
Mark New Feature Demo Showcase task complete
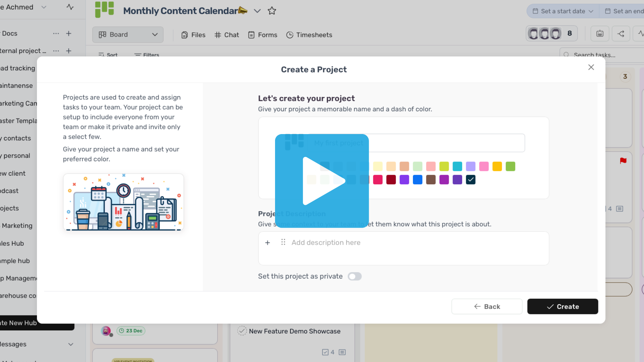click(x=242, y=331)
